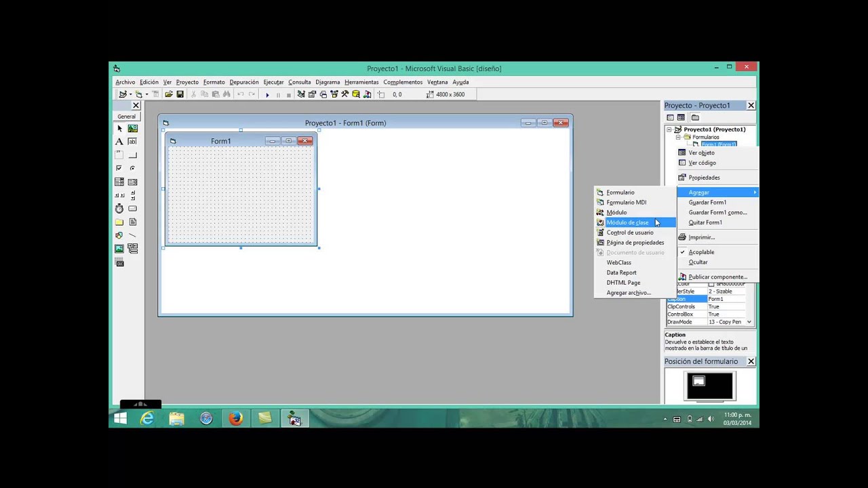Select the Label (A) control tool
Viewport: 868px width, 488px height.
pos(119,142)
